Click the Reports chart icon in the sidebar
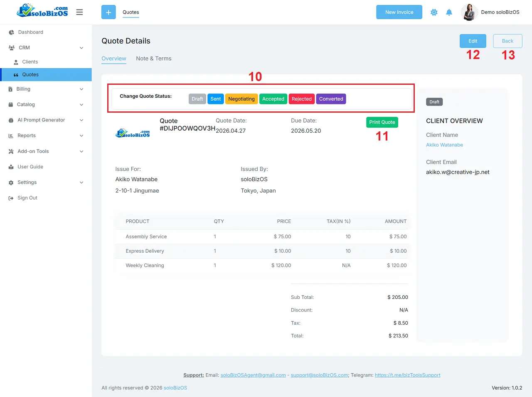The width and height of the screenshot is (532, 397). tap(11, 136)
